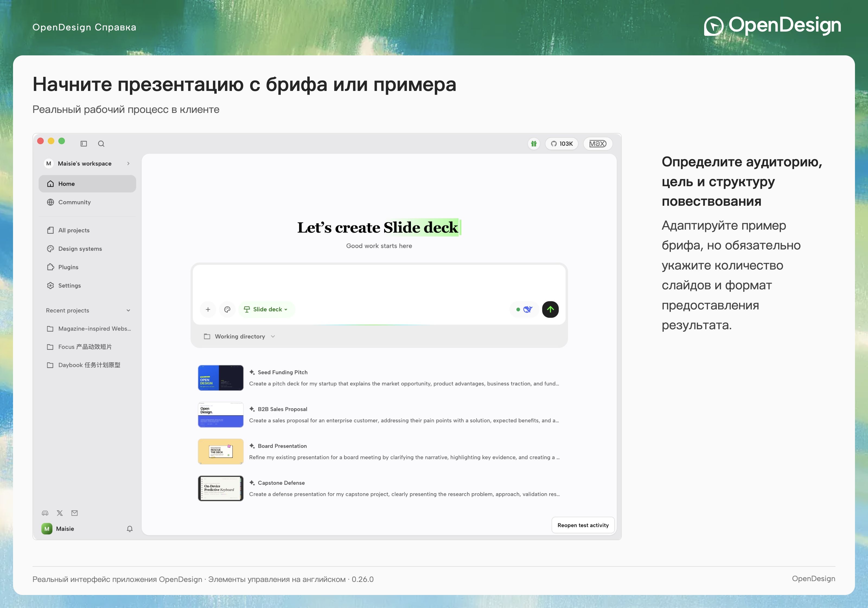Viewport: 868px width, 608px height.
Task: Open Plugins section
Action: [x=87, y=267]
